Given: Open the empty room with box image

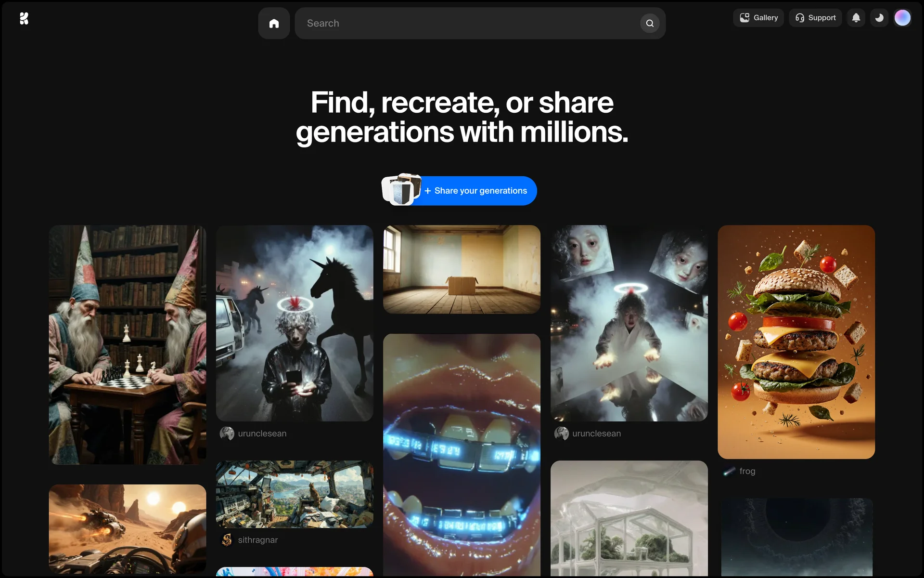Looking at the screenshot, I should [462, 269].
